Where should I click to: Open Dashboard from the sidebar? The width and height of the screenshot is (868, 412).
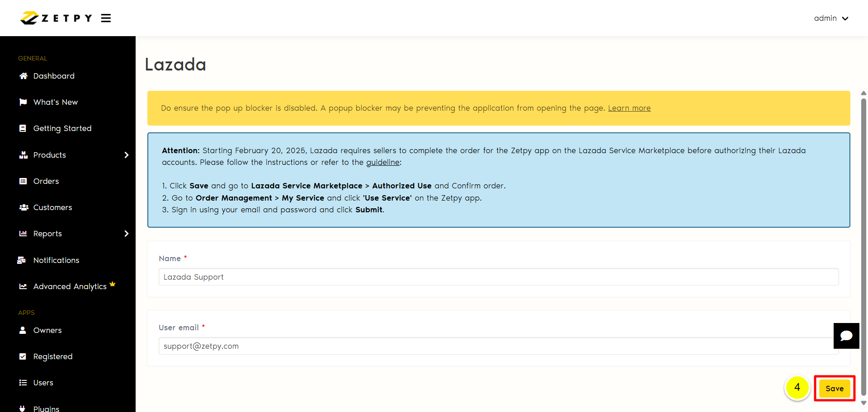(54, 76)
